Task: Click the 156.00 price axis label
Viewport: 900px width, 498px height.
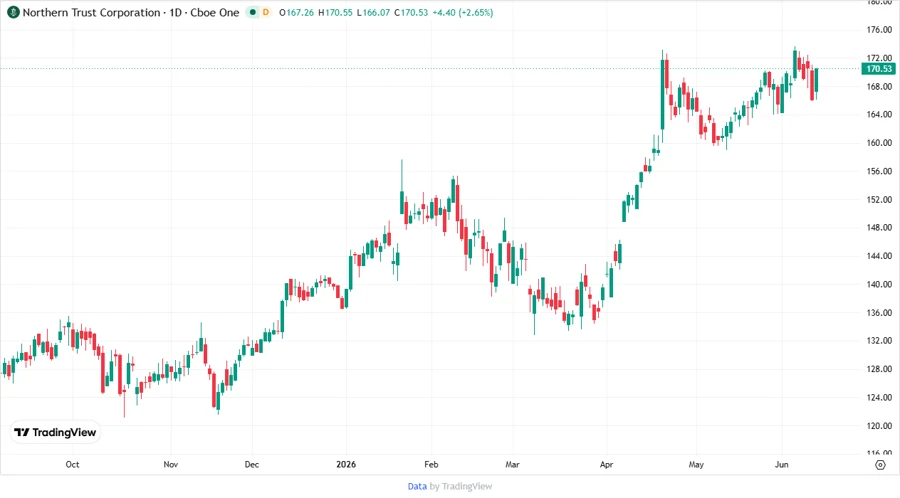Action: click(x=879, y=171)
